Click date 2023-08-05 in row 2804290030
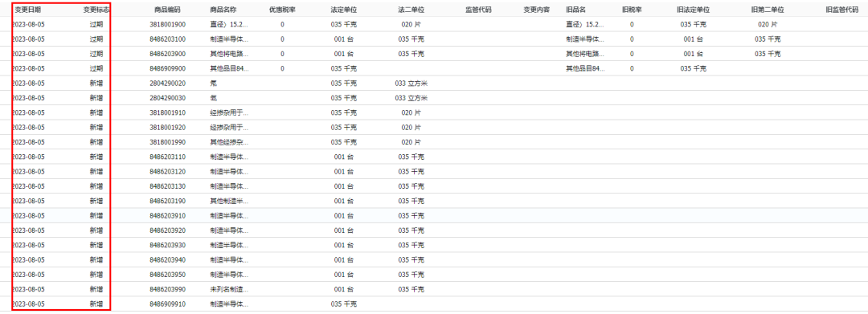Image resolution: width=868 pixels, height=314 pixels. [28, 98]
